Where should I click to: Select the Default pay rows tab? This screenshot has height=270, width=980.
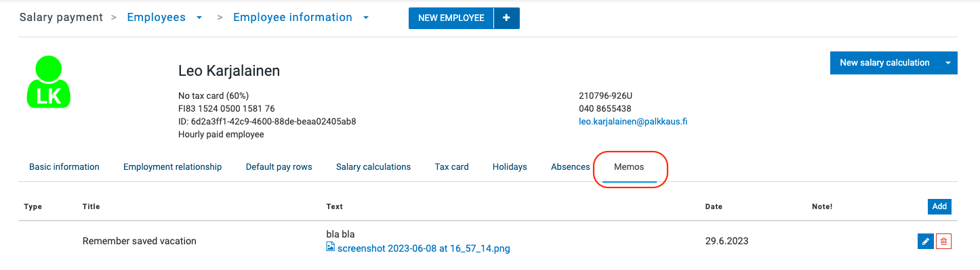[279, 167]
